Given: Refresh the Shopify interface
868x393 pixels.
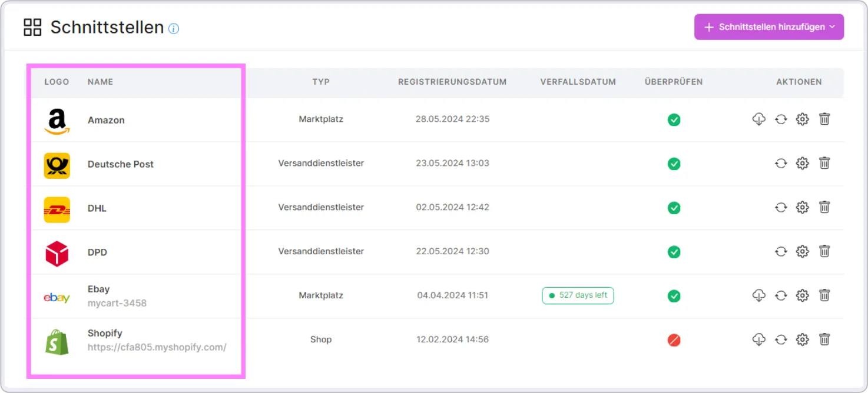Looking at the screenshot, I should point(781,339).
